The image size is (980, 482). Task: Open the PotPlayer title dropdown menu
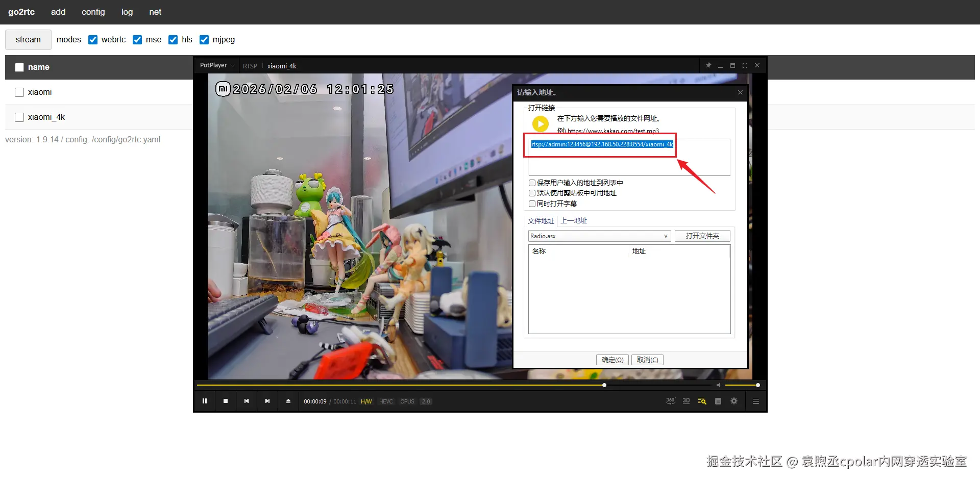point(217,65)
